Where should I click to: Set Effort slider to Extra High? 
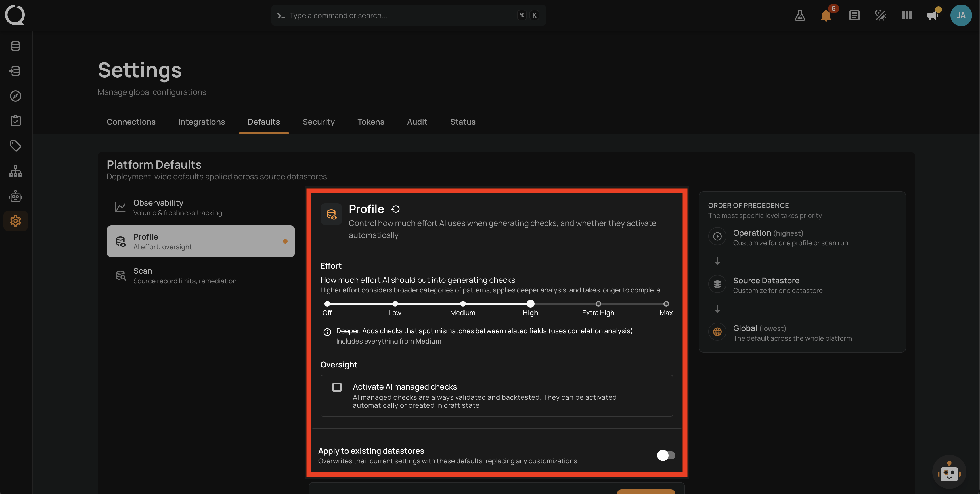point(598,304)
